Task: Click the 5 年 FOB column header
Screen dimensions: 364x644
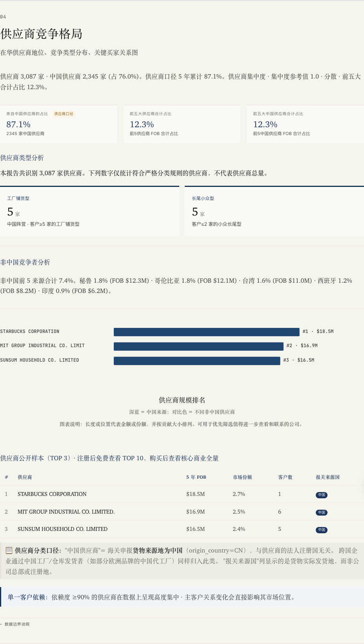Action: click(196, 477)
